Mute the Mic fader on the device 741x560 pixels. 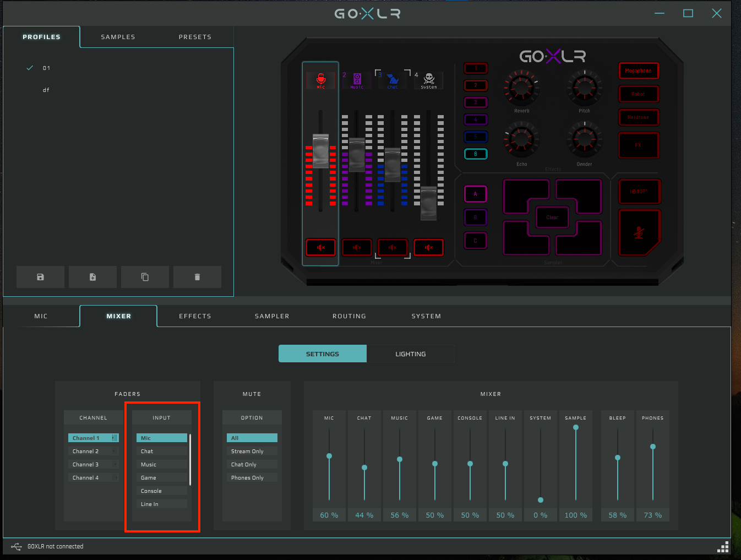(321, 247)
